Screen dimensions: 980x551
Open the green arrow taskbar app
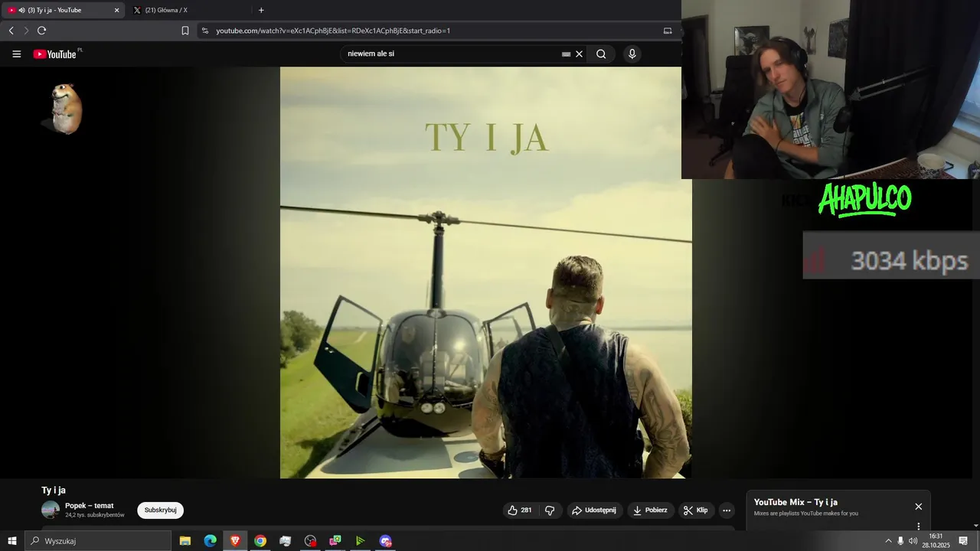[x=360, y=541]
